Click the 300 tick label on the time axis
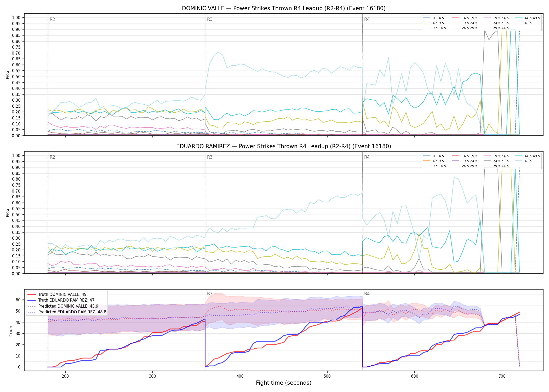The width and height of the screenshot is (549, 392). [152, 376]
